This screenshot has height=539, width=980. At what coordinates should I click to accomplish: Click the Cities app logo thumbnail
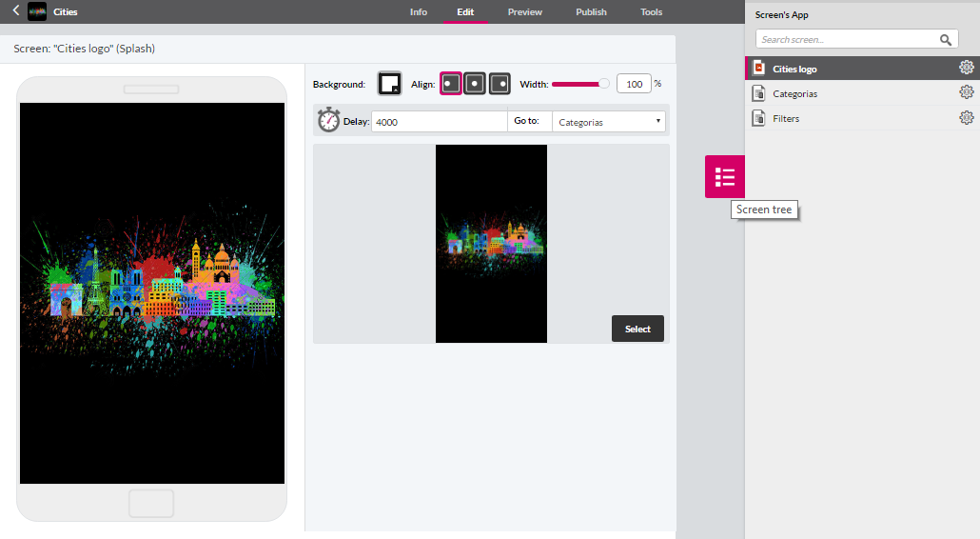click(x=37, y=11)
